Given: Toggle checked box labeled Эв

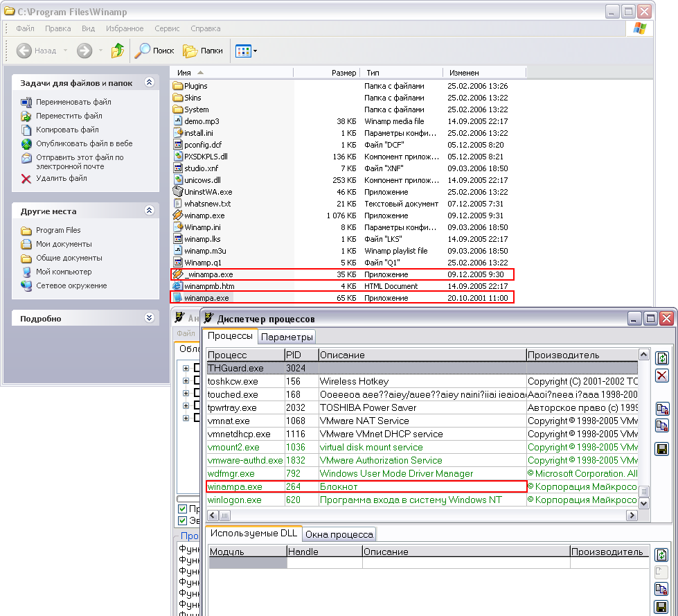Looking at the screenshot, I should [x=182, y=520].
